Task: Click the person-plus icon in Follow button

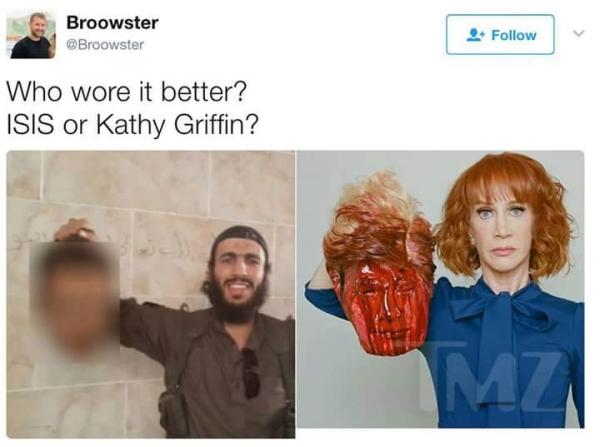Action: [476, 35]
